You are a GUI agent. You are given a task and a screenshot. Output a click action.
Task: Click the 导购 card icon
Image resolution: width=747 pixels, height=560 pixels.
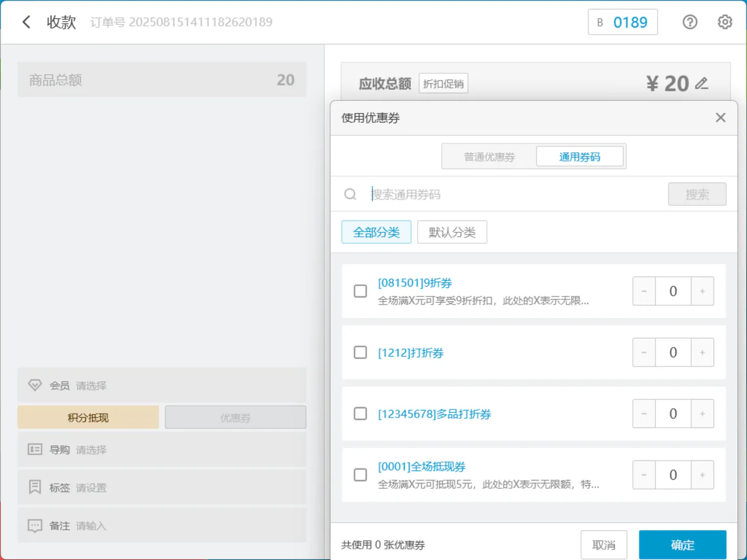(x=35, y=450)
